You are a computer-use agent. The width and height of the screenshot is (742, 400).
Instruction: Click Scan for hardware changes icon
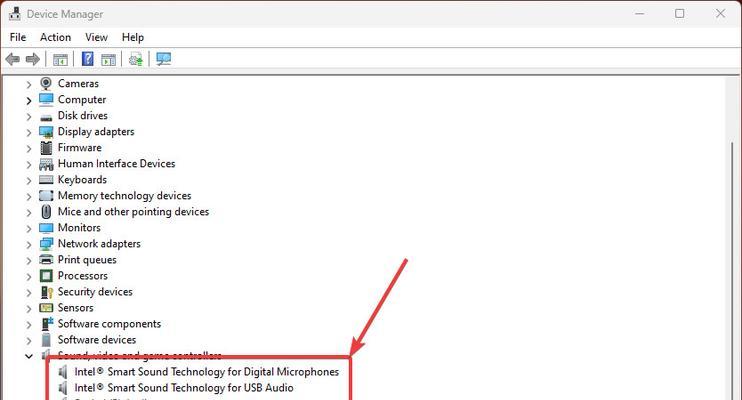[x=163, y=59]
